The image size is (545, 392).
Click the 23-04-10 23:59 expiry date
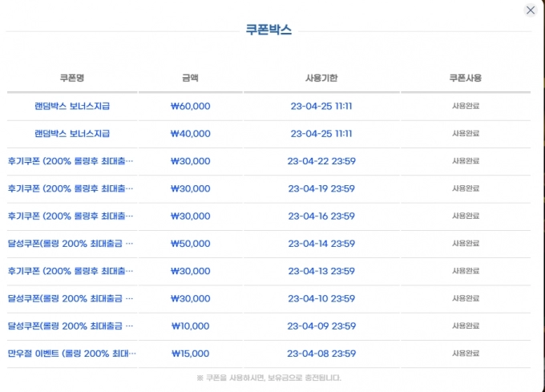click(x=321, y=299)
